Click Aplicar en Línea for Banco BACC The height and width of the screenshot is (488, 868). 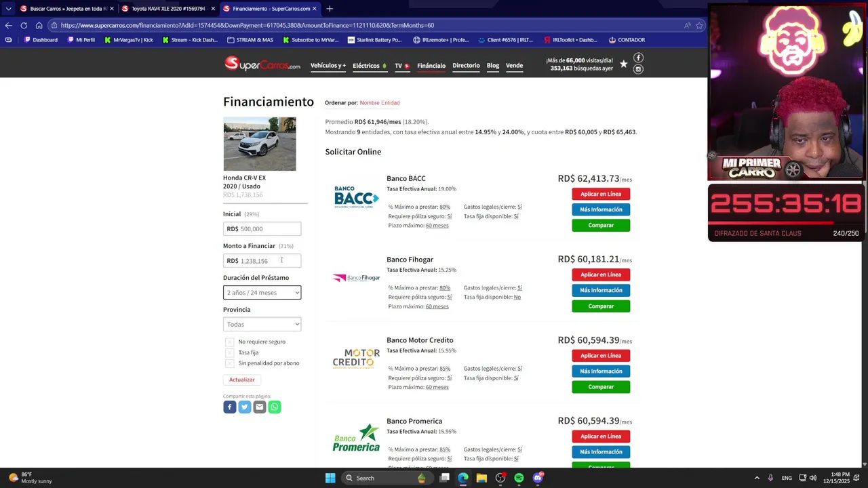pyautogui.click(x=601, y=194)
